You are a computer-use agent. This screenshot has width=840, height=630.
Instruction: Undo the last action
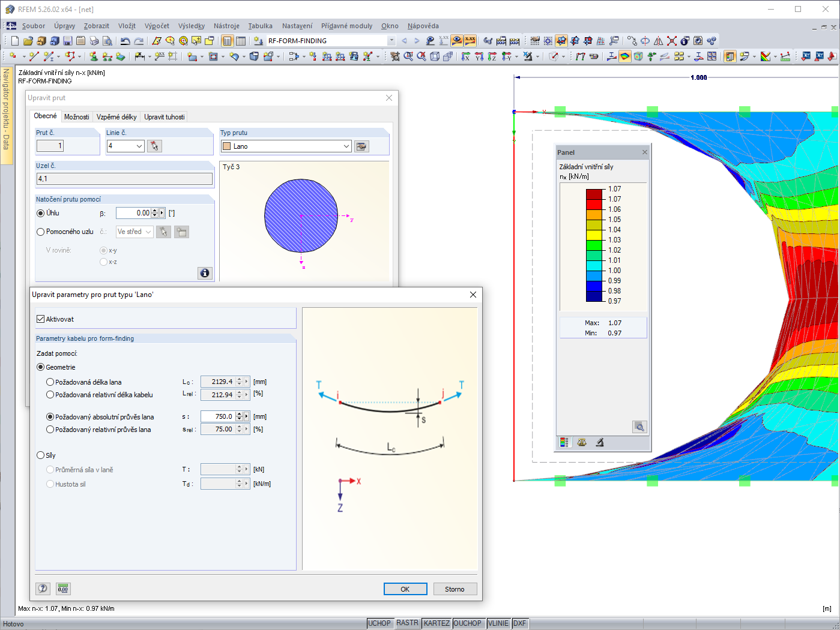125,41
